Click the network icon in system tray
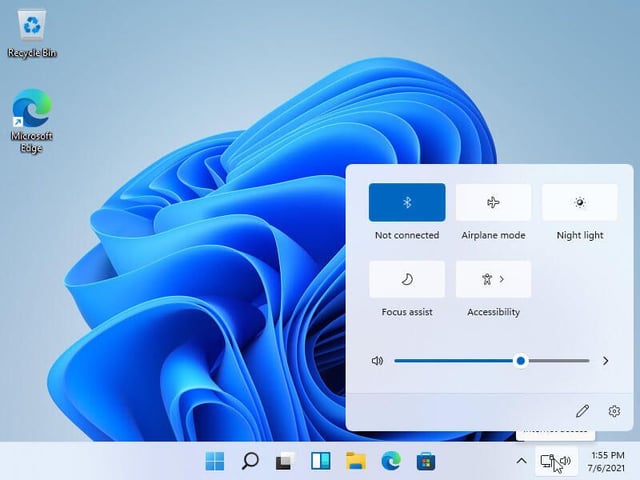The height and width of the screenshot is (480, 640). tap(547, 461)
